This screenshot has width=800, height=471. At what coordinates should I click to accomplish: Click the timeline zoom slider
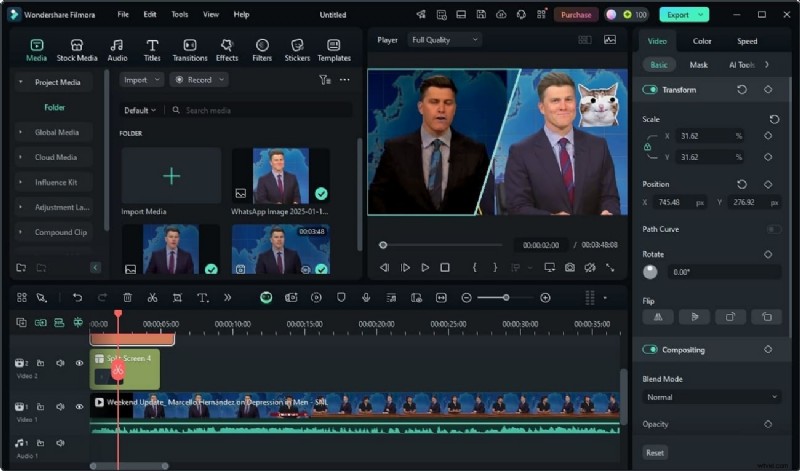point(506,297)
